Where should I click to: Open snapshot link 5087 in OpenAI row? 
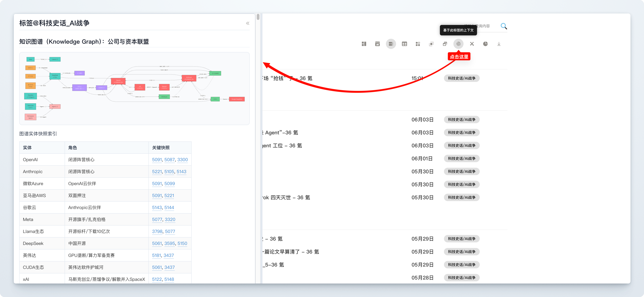point(170,160)
